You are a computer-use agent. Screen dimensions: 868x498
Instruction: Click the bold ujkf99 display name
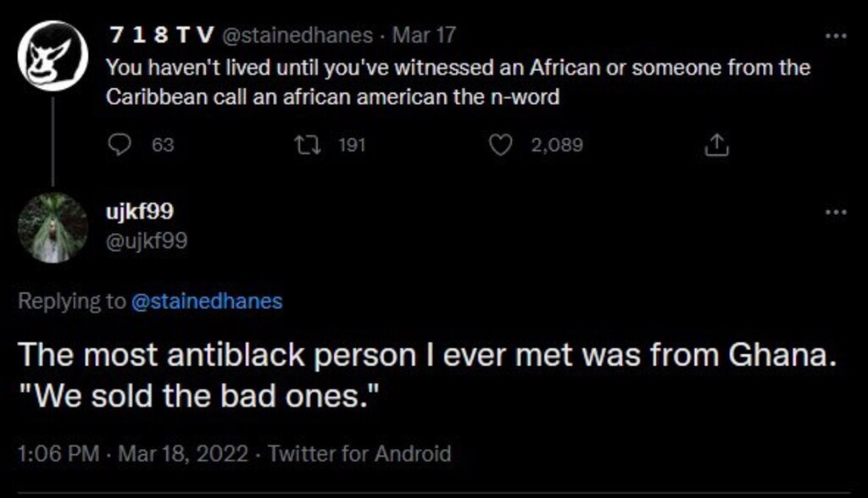(141, 211)
